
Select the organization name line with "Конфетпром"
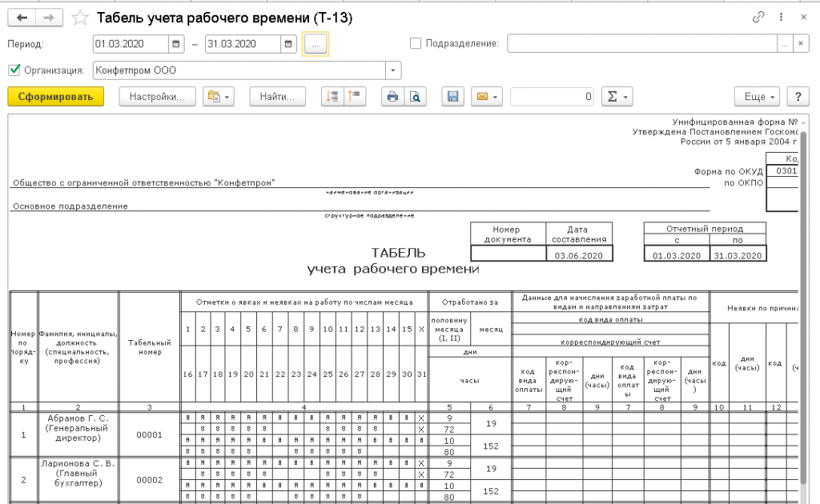(x=144, y=182)
